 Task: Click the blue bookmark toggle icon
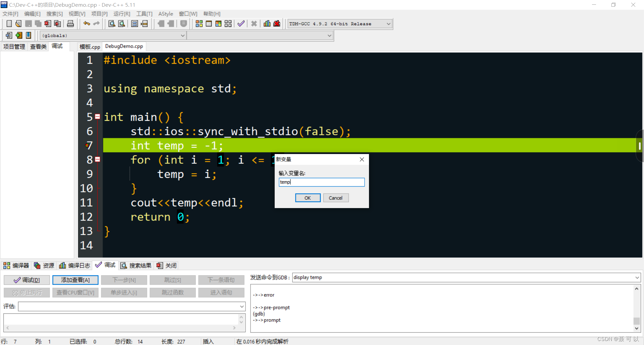(x=29, y=35)
